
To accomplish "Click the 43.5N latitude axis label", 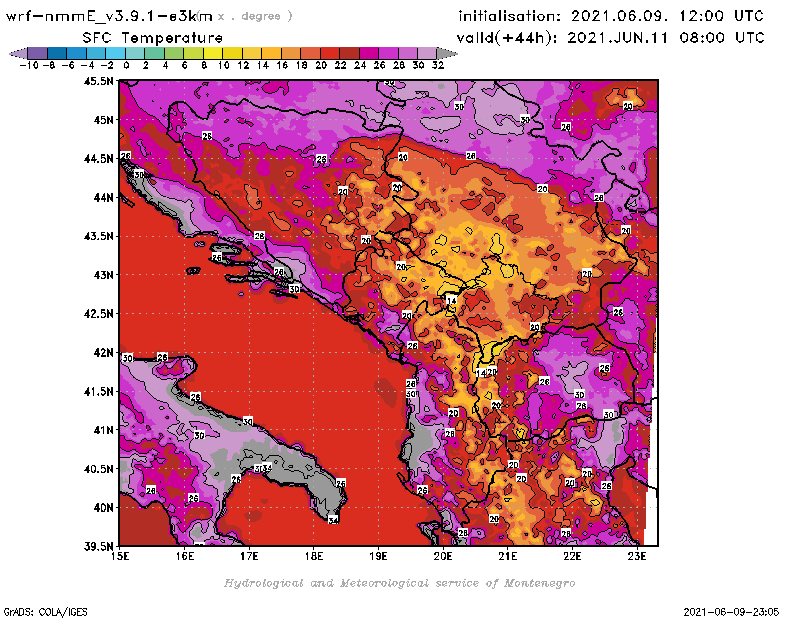I will coord(98,236).
